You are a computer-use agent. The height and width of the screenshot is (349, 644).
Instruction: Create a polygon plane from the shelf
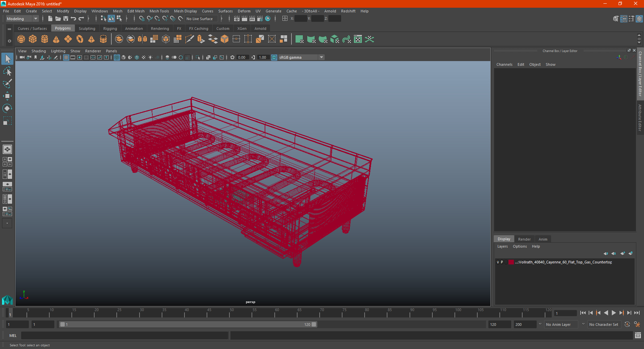coord(68,39)
